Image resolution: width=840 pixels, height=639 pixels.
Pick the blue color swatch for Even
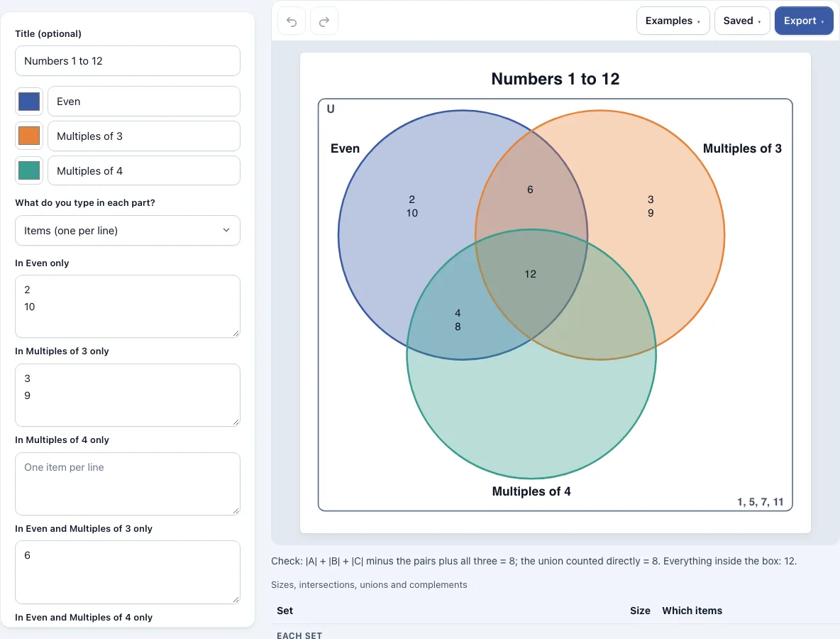point(29,102)
